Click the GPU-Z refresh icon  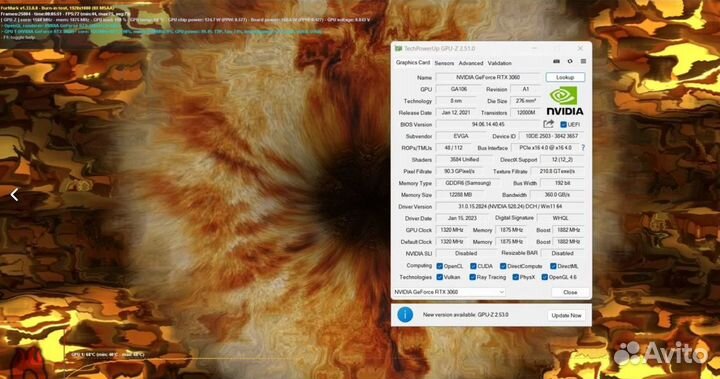570,62
